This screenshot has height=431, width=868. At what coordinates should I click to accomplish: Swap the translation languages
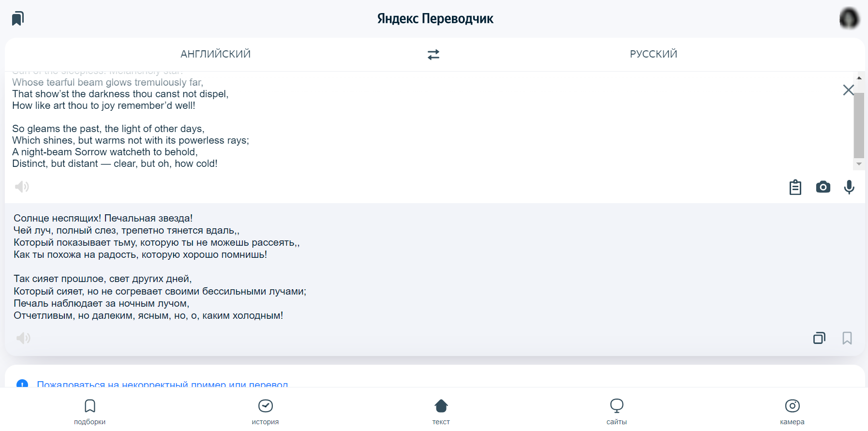tap(434, 54)
